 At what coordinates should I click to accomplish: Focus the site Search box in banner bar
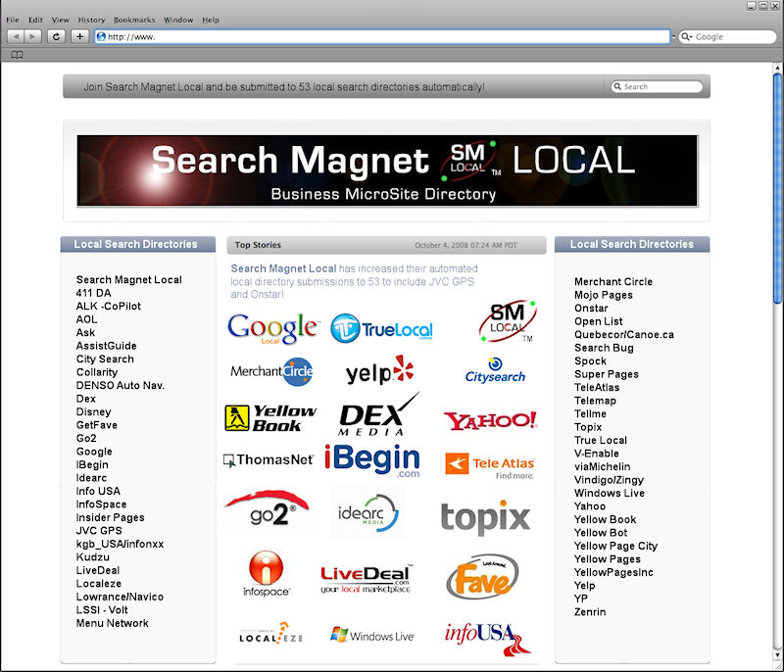point(657,86)
